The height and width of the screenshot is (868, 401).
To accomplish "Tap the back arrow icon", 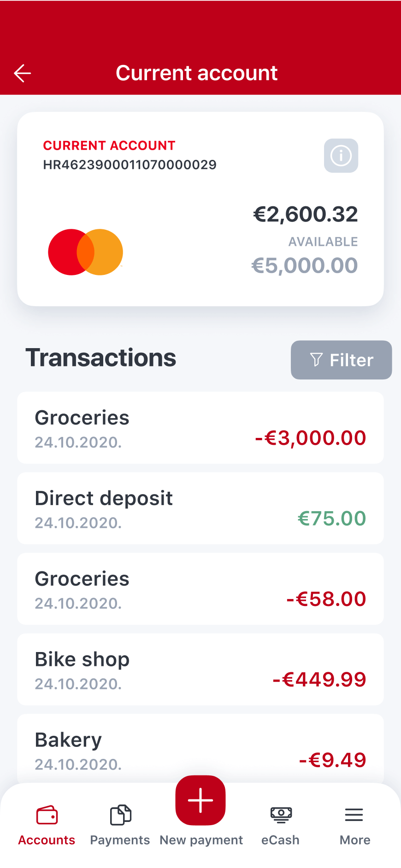I will (x=22, y=73).
